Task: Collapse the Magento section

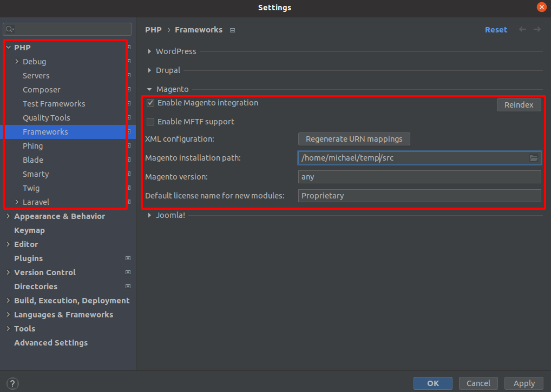Action: click(149, 89)
